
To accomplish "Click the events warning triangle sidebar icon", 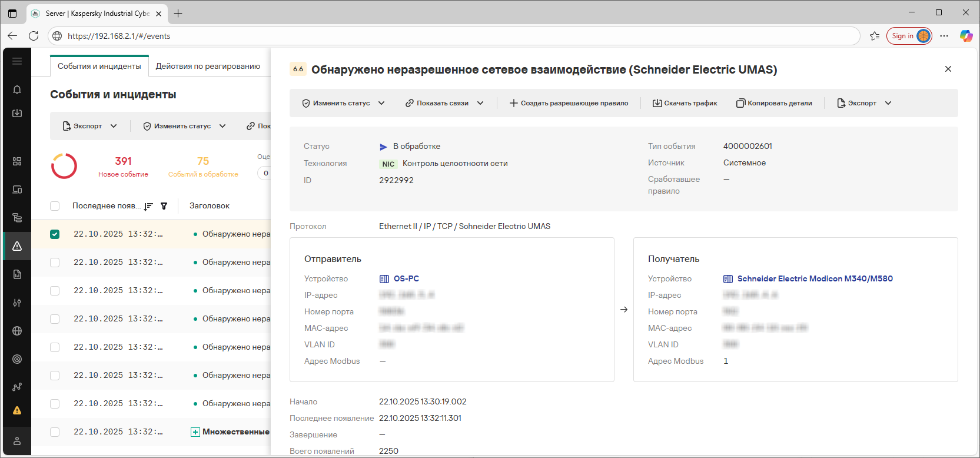I will (17, 246).
